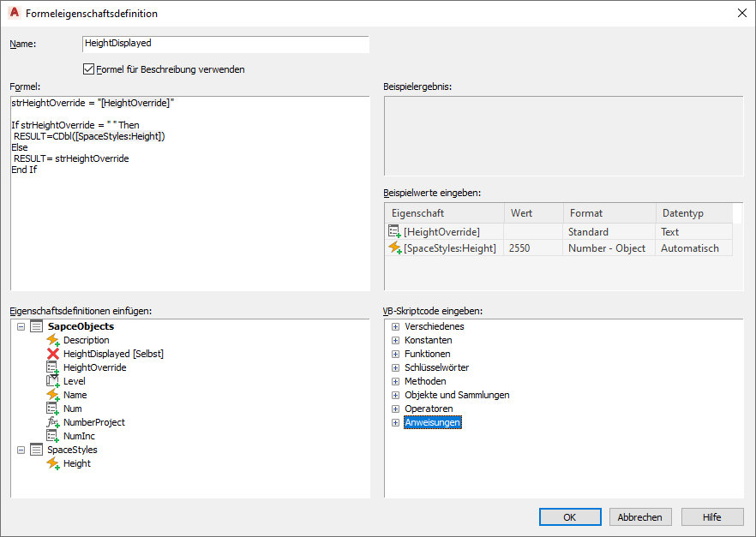Select 'Objekte und Sammlungen' in script tree

point(457,395)
